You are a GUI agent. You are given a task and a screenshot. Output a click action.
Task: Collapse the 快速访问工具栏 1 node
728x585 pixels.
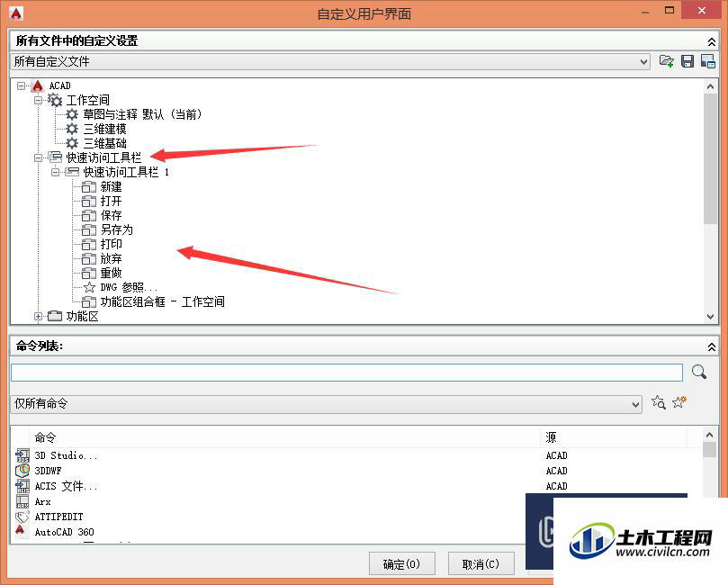55,172
